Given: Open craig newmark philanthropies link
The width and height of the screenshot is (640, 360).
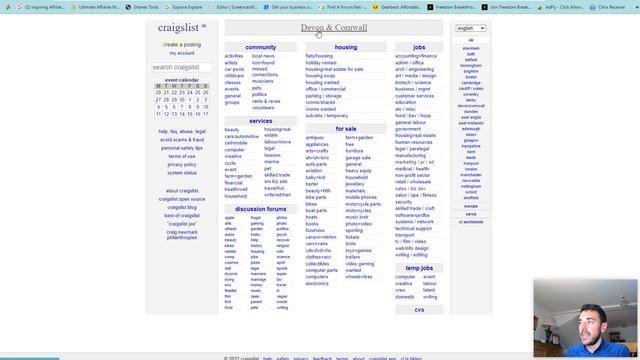Looking at the screenshot, I should point(182,235).
